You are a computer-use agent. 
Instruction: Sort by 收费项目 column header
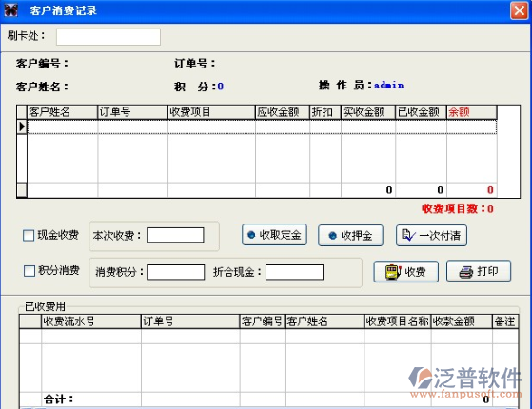[x=211, y=112]
